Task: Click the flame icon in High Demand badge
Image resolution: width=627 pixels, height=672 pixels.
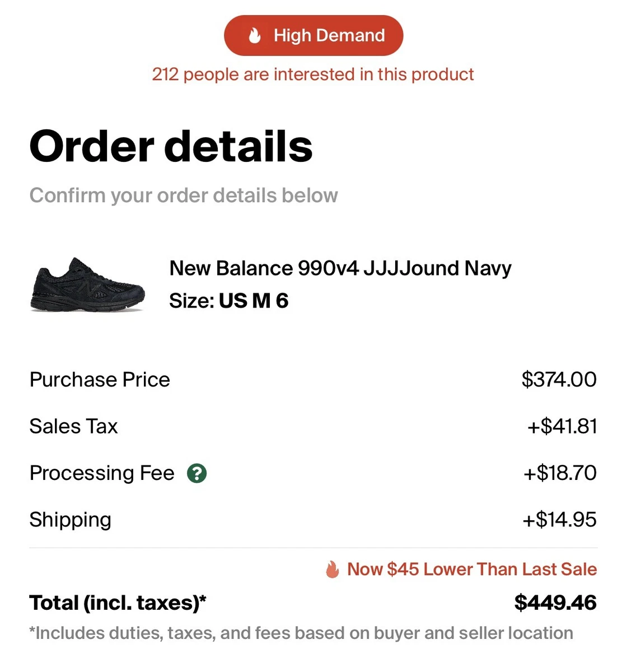Action: [255, 36]
